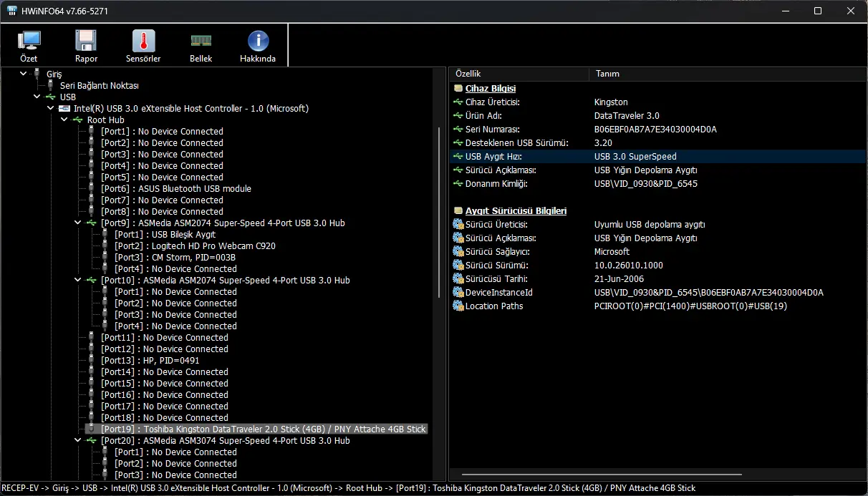868x496 pixels.
Task: Click the icon beside CM Storm, PID=003B
Action: [105, 257]
